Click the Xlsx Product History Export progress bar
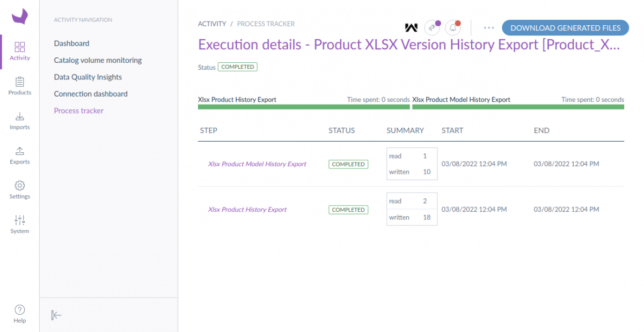Viewport: 644px width, 332px height. (304, 107)
